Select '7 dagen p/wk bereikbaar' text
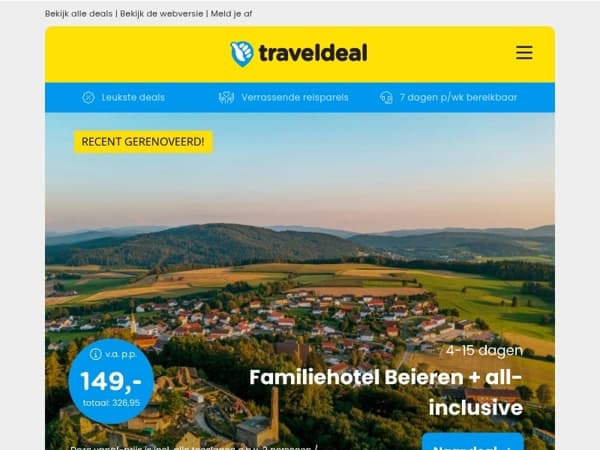The image size is (600, 450). click(458, 98)
